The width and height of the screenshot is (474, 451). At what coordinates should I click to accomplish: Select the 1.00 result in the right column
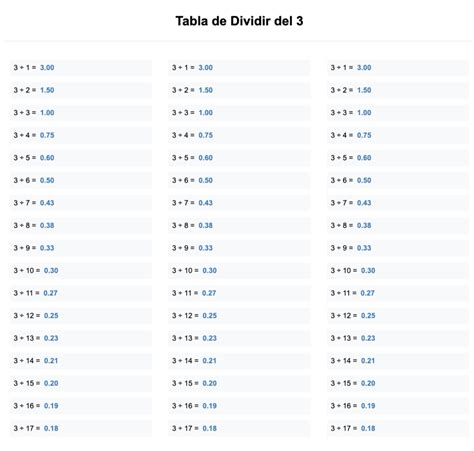tap(364, 113)
